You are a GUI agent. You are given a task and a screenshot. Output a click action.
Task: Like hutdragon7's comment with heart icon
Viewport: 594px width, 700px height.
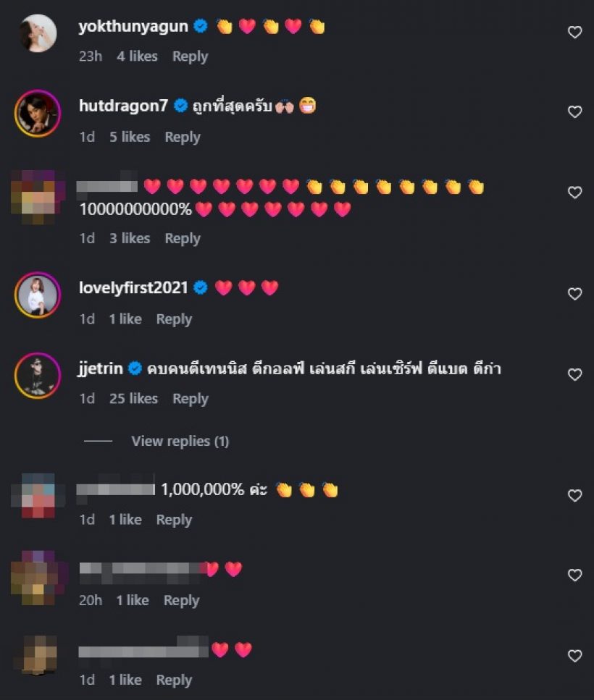[x=574, y=111]
